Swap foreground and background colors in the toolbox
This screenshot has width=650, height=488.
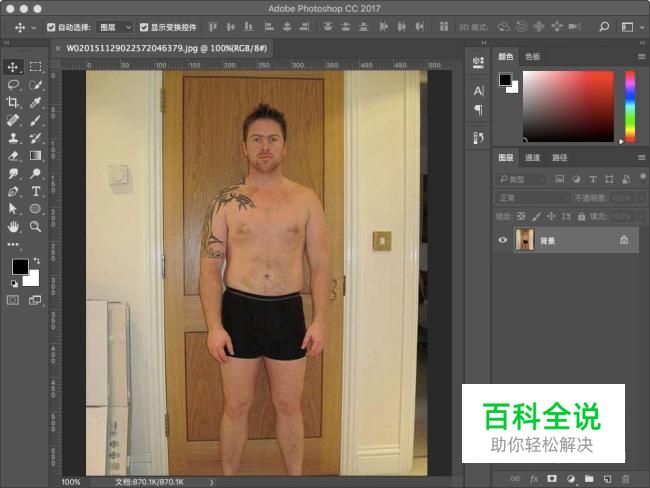[x=37, y=260]
